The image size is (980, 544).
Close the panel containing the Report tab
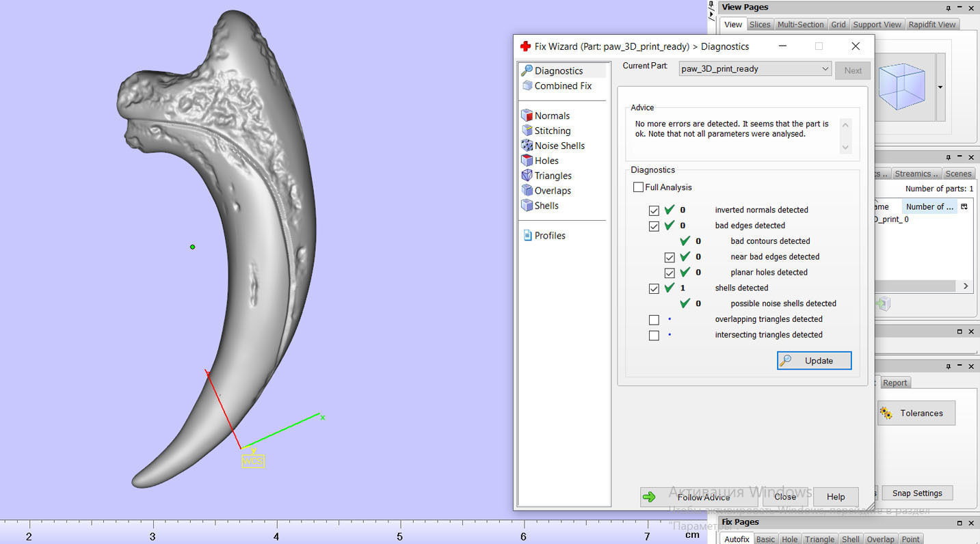pos(972,368)
